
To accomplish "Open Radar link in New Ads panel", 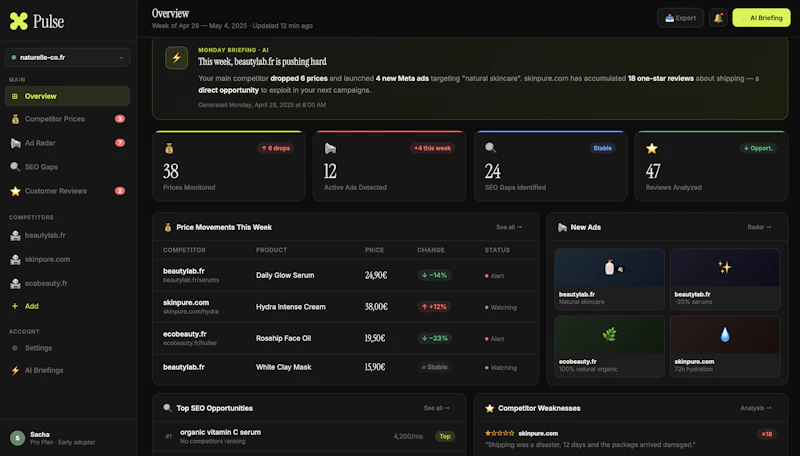I will coord(759,227).
